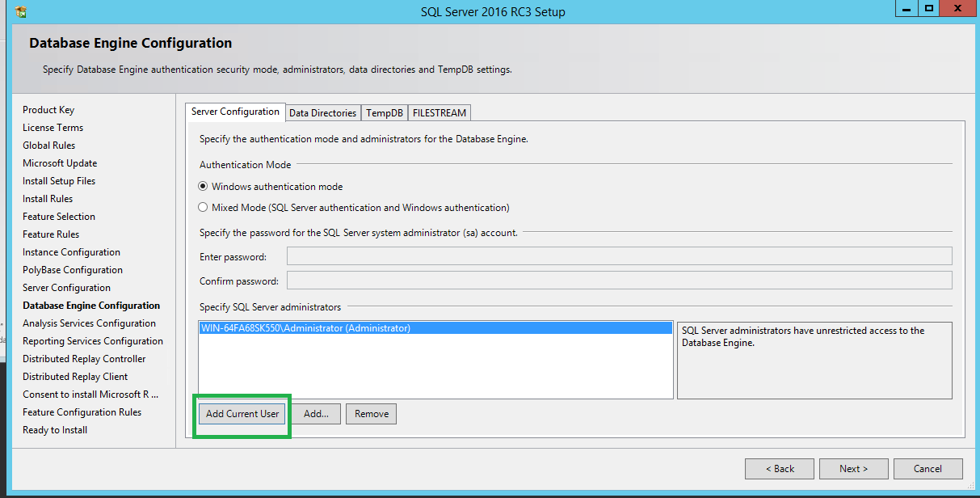980x498 pixels.
Task: Click the Add... button
Action: point(316,414)
